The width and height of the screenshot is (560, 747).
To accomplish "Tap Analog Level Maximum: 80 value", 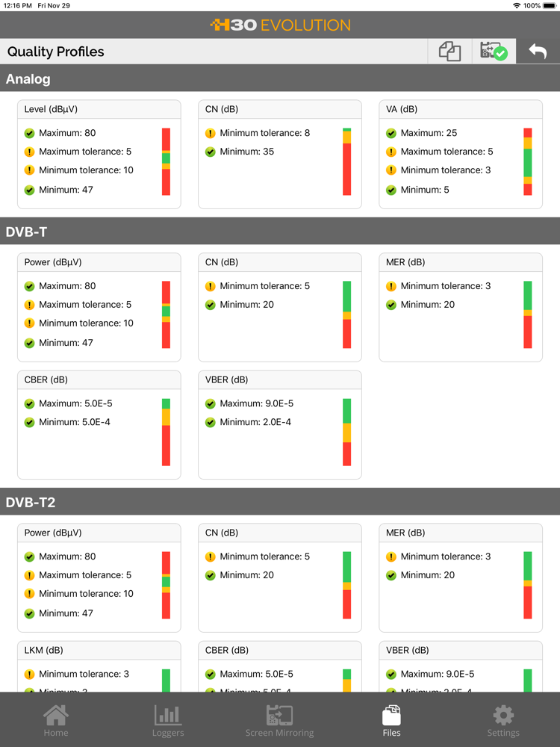I will pos(67,133).
